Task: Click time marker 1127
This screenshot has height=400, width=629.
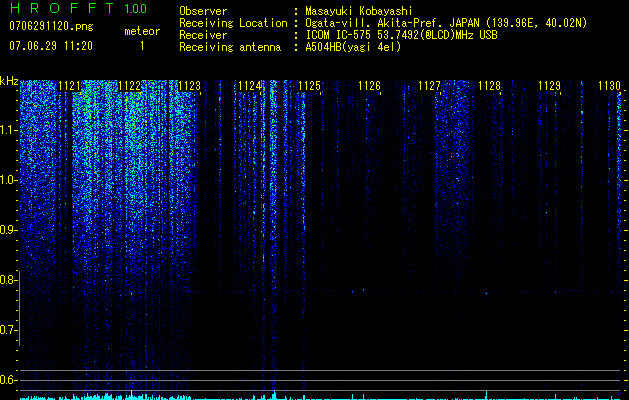Action: click(x=429, y=86)
